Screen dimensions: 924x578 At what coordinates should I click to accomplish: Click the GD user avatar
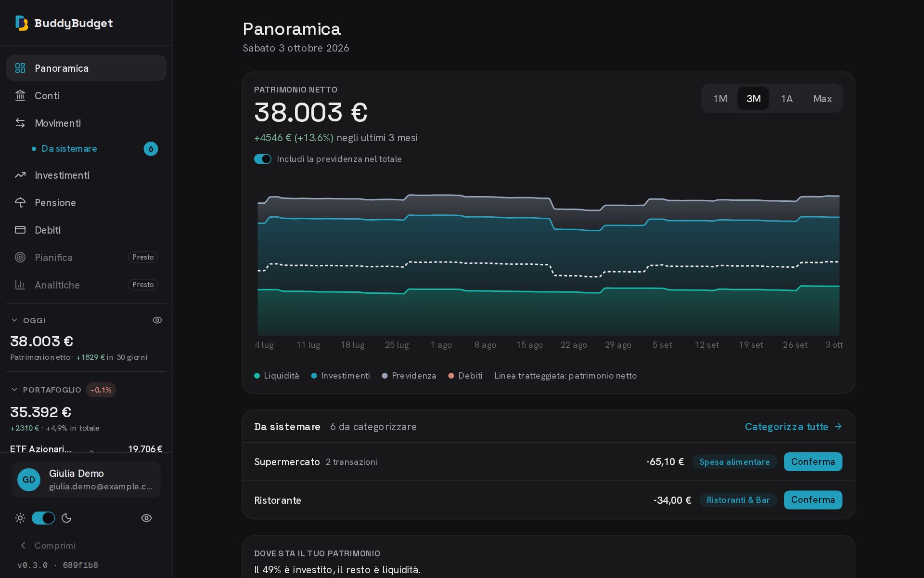click(29, 479)
